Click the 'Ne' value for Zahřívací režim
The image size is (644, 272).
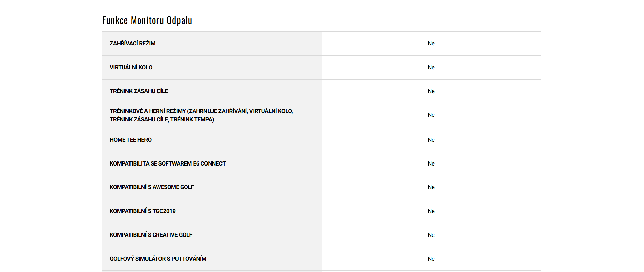(x=431, y=44)
